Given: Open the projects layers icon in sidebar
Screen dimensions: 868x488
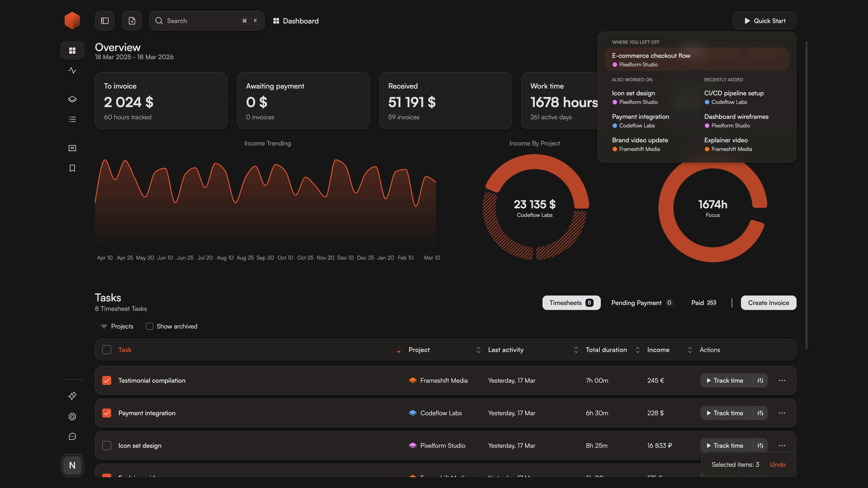Looking at the screenshot, I should [72, 99].
